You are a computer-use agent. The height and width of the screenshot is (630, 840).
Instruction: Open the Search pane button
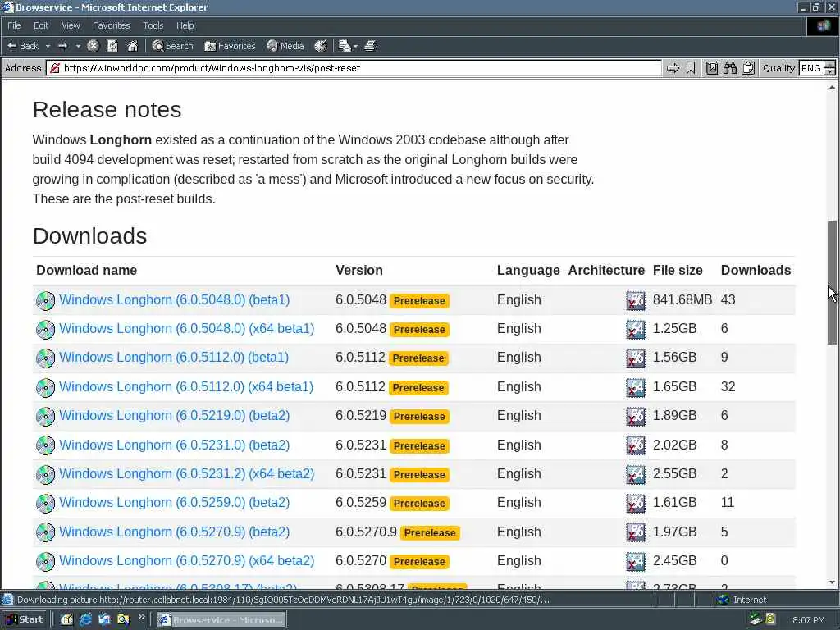point(172,46)
